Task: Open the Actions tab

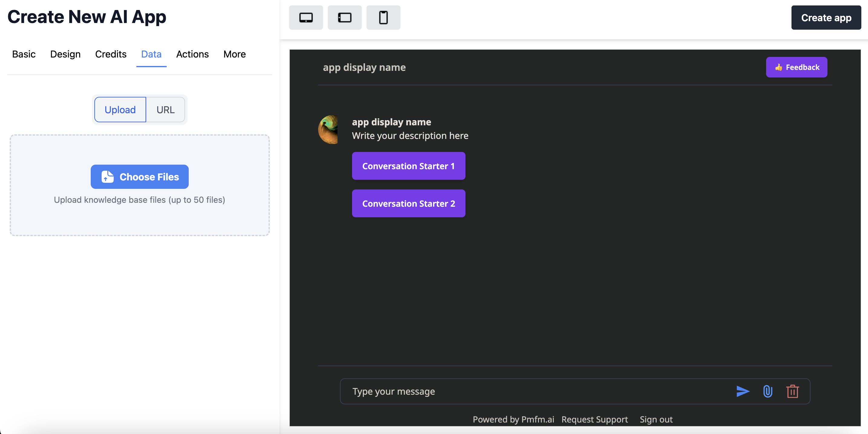Action: (192, 54)
